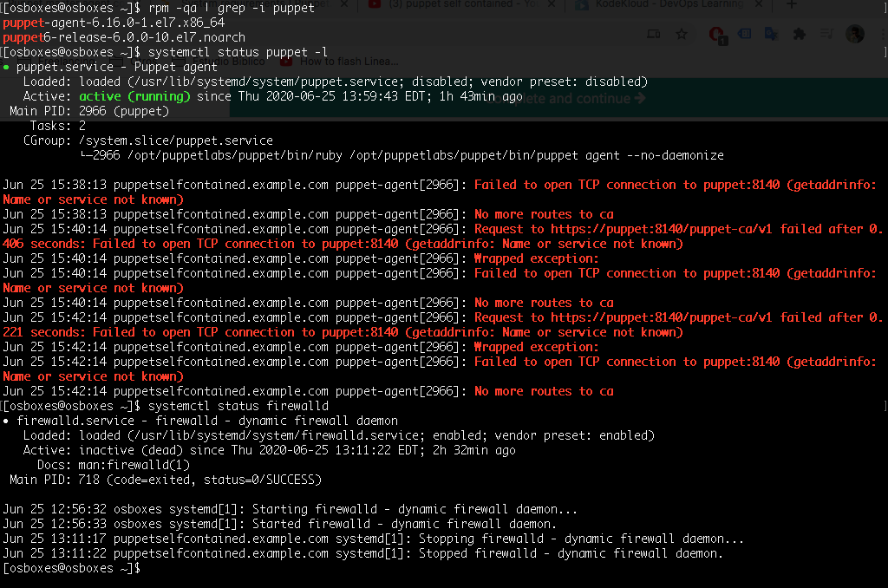Open a new tab with the plus button
The width and height of the screenshot is (888, 588).
click(791, 5)
